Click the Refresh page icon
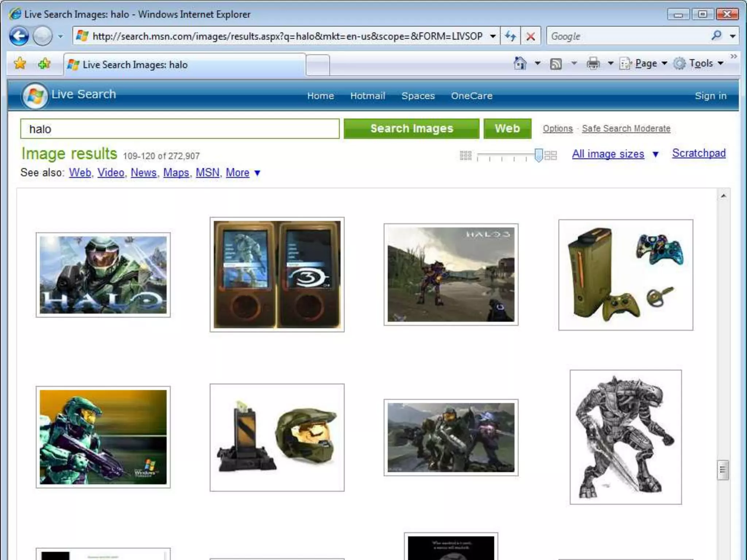 click(510, 36)
